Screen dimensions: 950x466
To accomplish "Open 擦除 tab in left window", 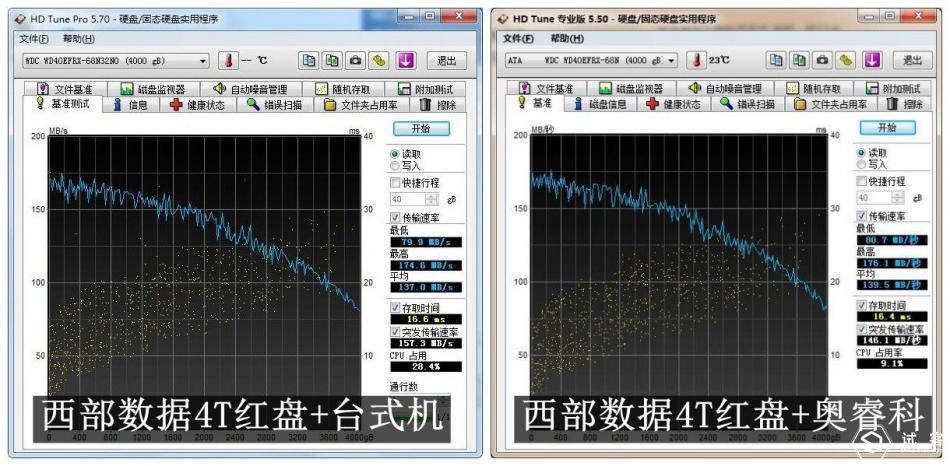I will click(437, 105).
